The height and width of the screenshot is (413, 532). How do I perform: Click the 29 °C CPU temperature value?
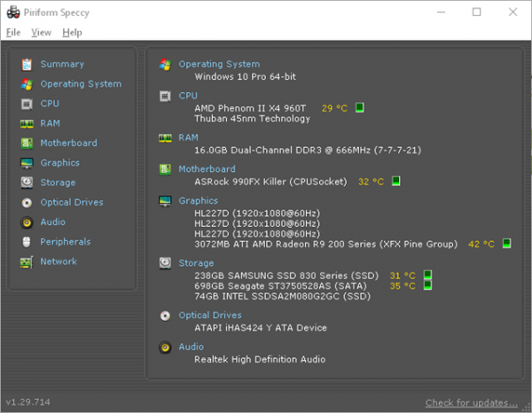pyautogui.click(x=334, y=108)
